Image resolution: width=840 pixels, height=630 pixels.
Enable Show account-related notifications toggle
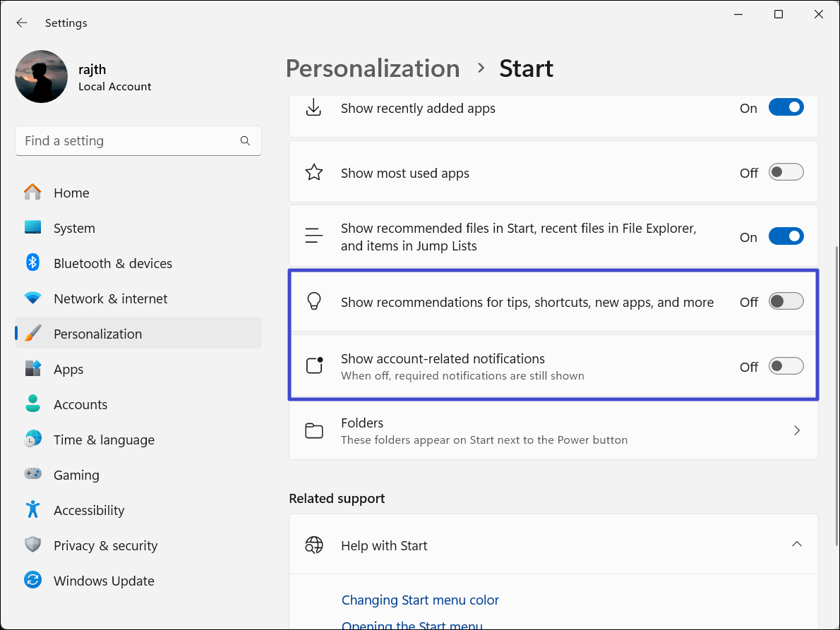pyautogui.click(x=786, y=366)
